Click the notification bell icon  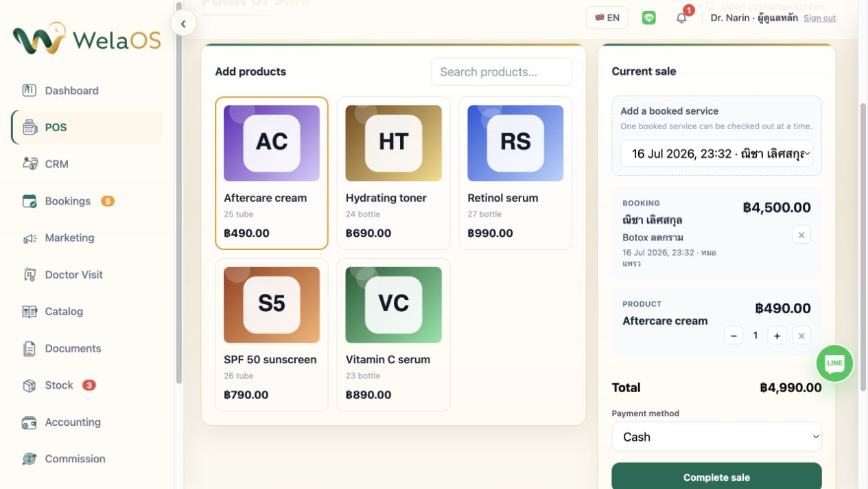coord(681,18)
